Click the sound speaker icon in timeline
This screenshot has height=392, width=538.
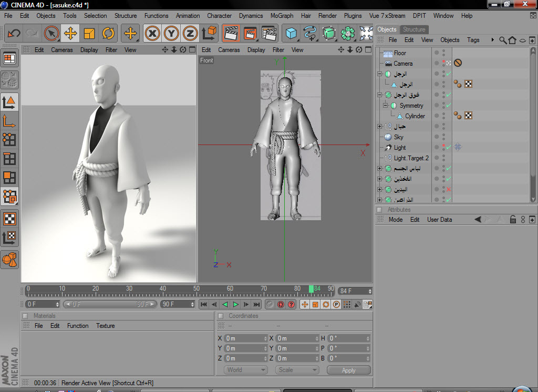pos(357,304)
